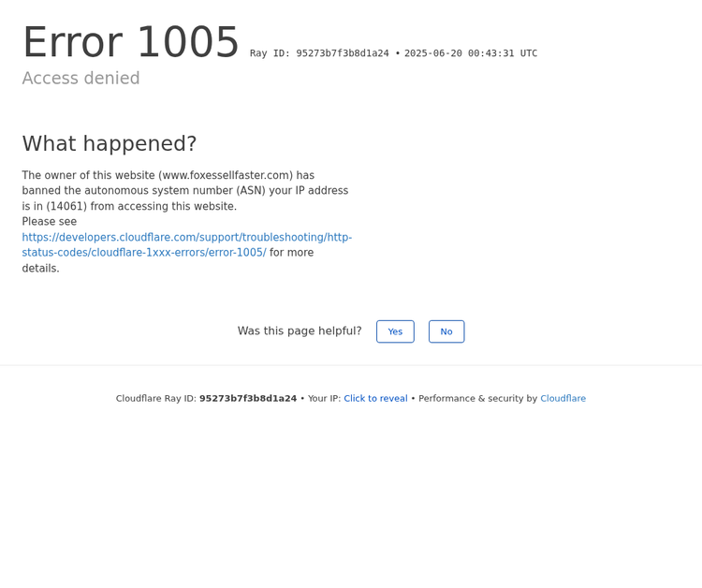
Task: Click the Your IP: label in the footer
Action: pos(324,398)
